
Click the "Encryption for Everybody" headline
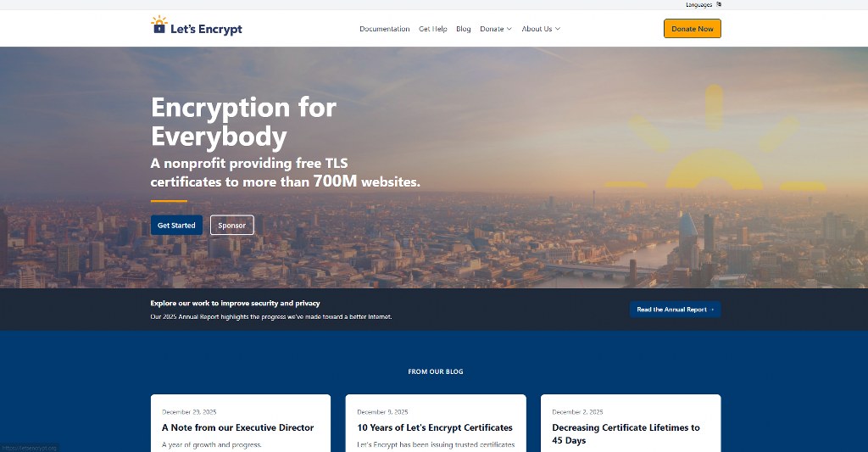(x=243, y=122)
